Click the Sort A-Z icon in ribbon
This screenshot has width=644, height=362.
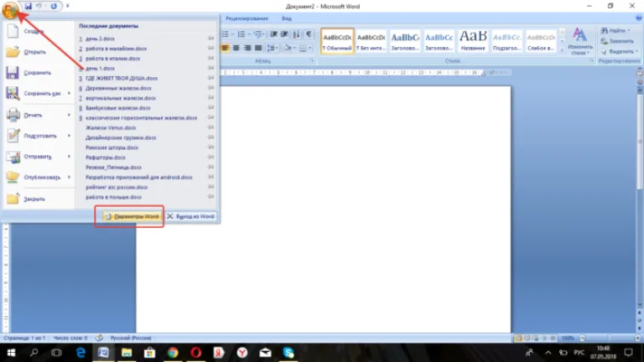coord(296,34)
